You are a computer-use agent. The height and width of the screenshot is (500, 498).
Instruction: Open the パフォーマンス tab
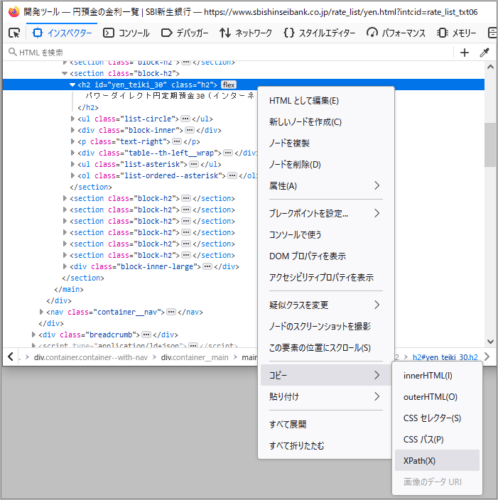point(396,33)
